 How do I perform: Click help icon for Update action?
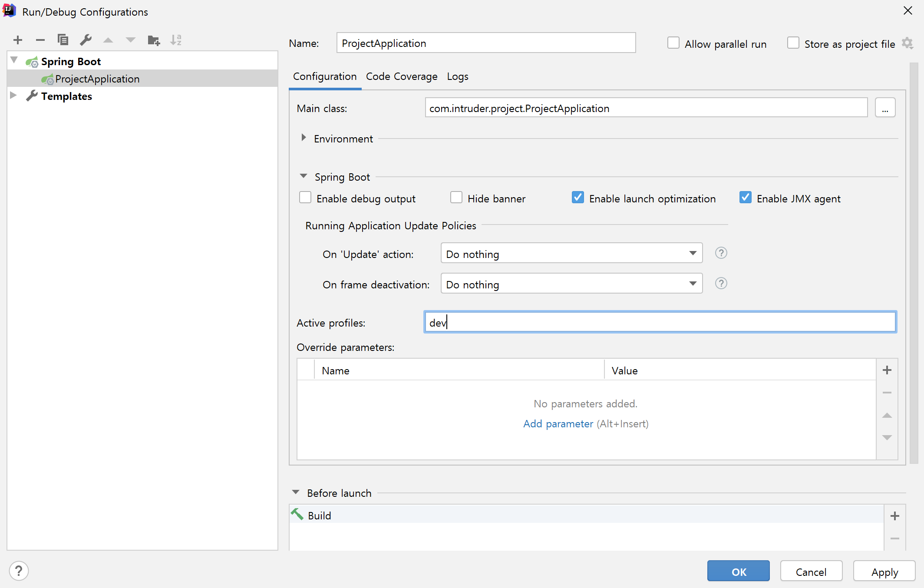(721, 253)
